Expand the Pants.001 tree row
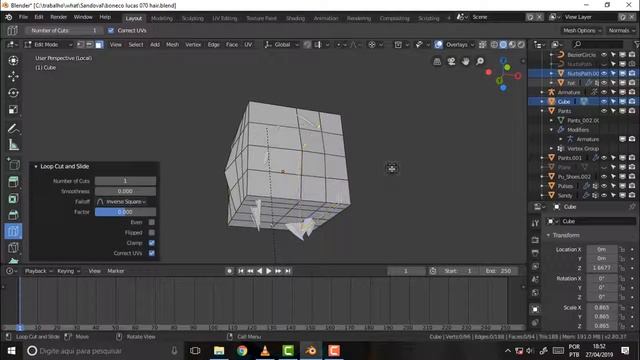The width and height of the screenshot is (640, 360). 542,158
